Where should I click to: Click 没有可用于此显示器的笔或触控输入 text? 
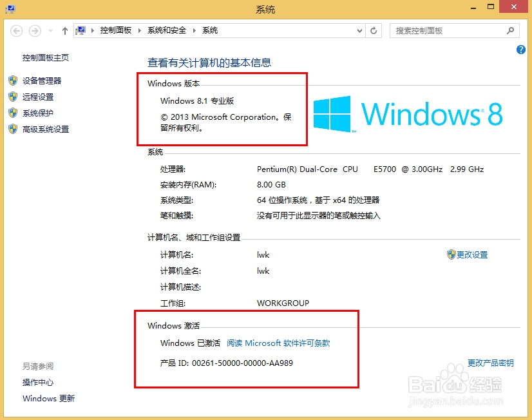point(319,216)
